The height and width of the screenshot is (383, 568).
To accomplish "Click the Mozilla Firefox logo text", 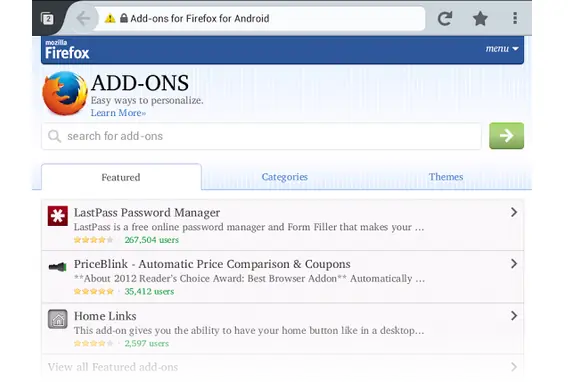I will [67, 50].
